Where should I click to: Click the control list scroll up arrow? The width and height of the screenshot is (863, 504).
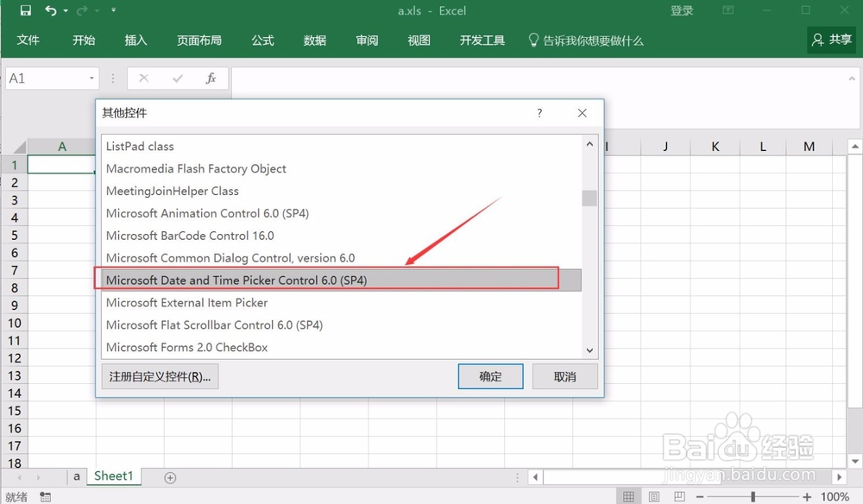point(589,143)
